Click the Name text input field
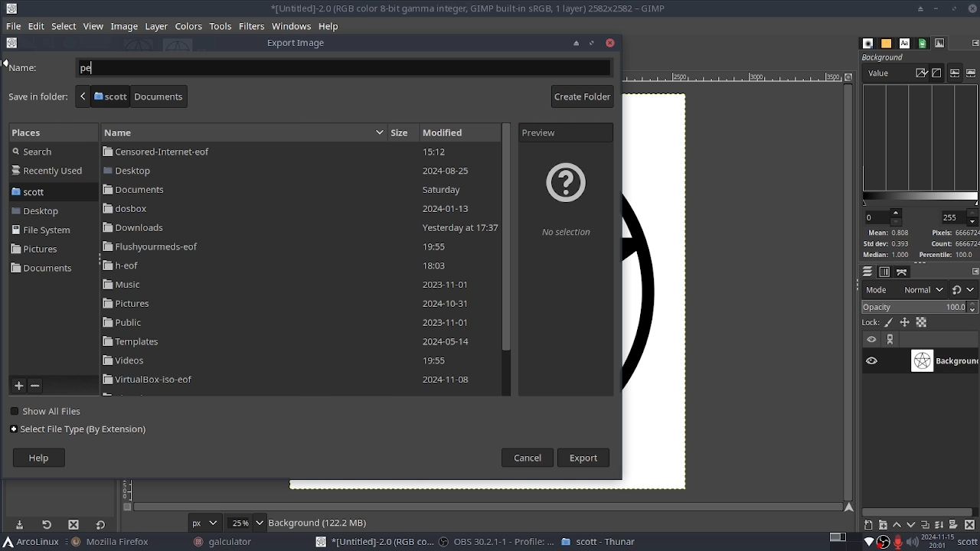This screenshot has height=551, width=980. pos(345,68)
